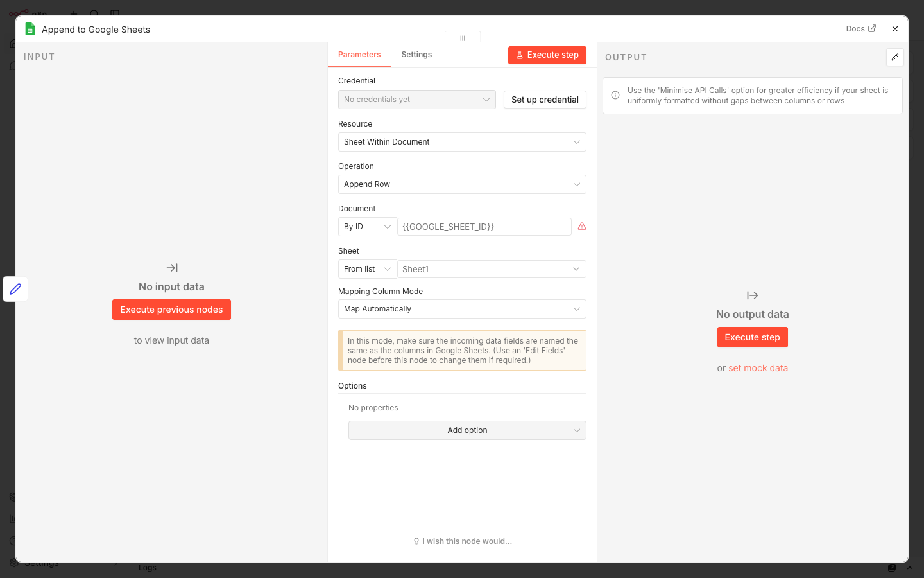Click the Help question mark icon
The width and height of the screenshot is (924, 578).
(13, 540)
